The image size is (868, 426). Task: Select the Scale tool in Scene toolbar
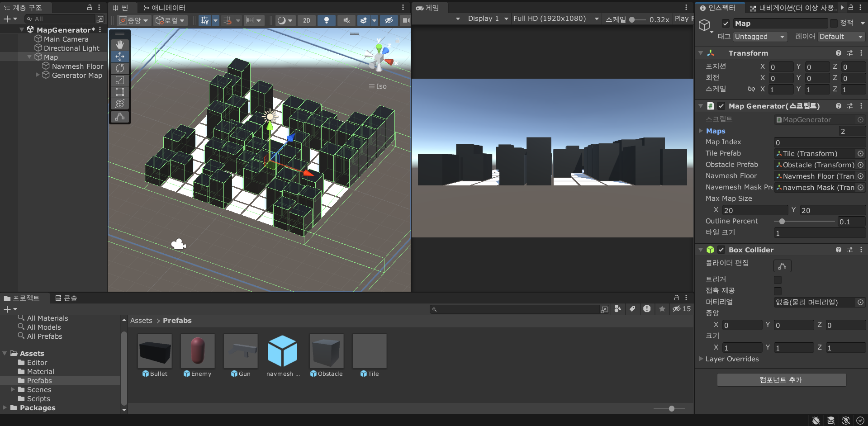120,80
